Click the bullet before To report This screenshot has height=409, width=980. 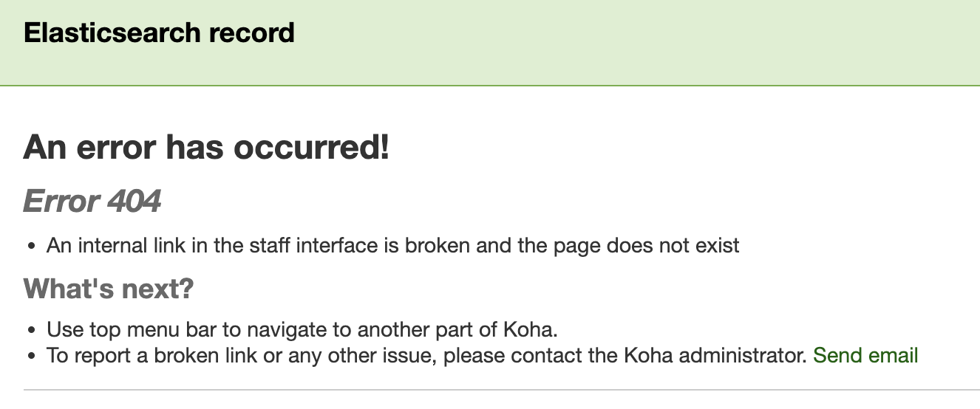32,356
